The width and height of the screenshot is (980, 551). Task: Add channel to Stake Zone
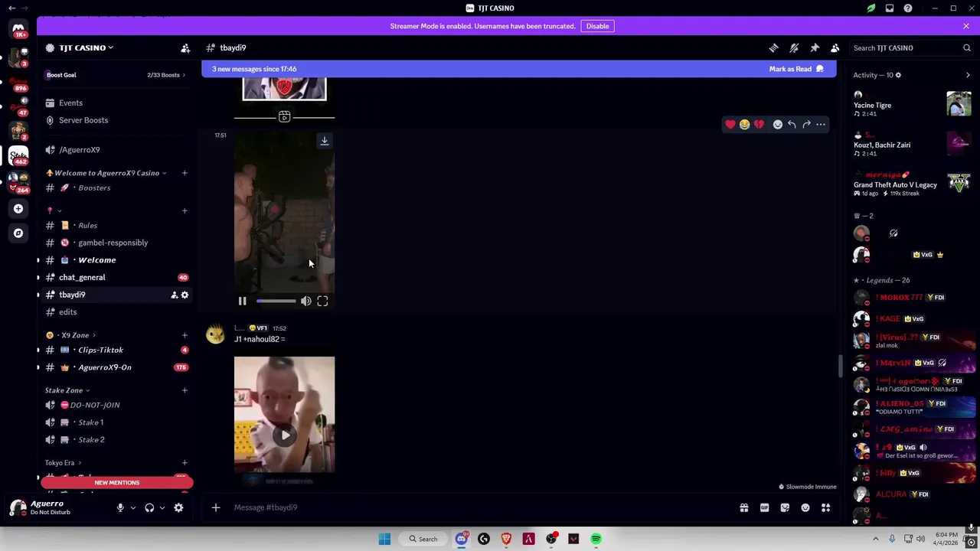(x=185, y=390)
